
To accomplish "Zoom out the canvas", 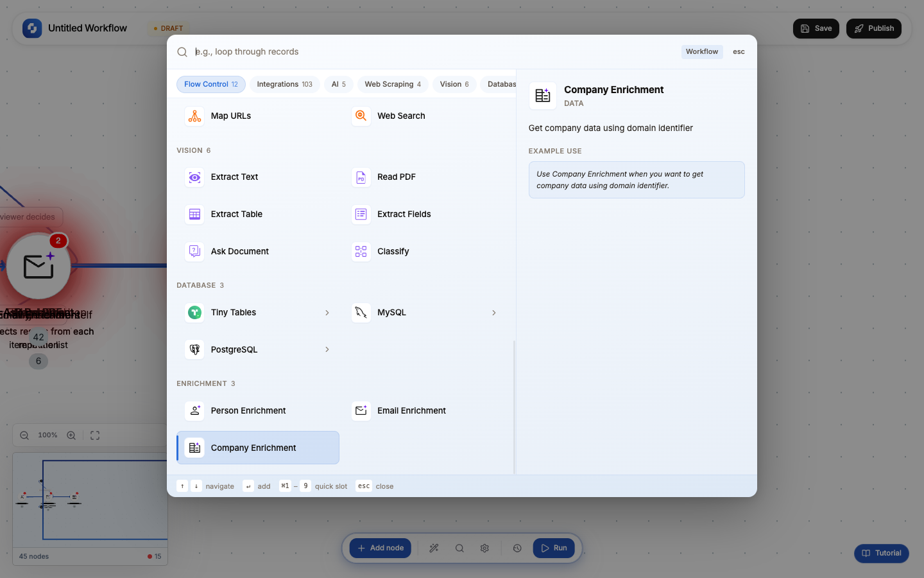I will (x=24, y=435).
